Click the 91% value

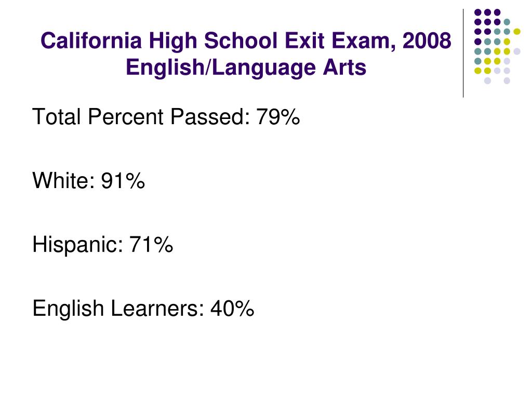click(123, 180)
